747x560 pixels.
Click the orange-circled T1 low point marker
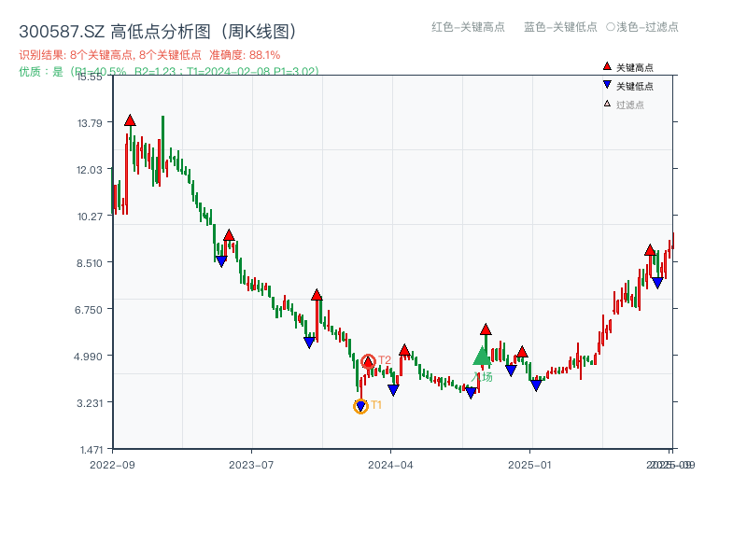[360, 405]
